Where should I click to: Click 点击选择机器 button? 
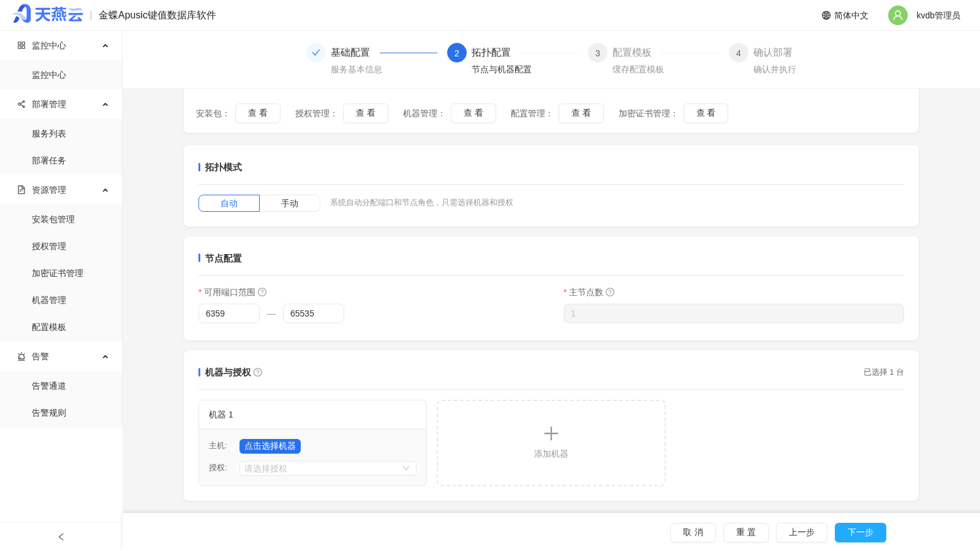coord(270,446)
